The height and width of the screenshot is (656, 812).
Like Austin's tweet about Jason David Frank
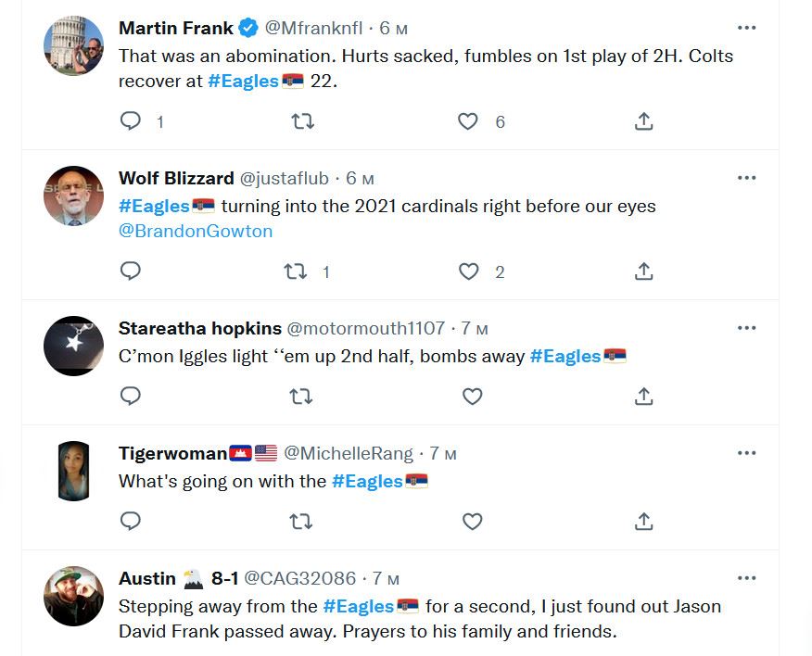[x=472, y=649]
